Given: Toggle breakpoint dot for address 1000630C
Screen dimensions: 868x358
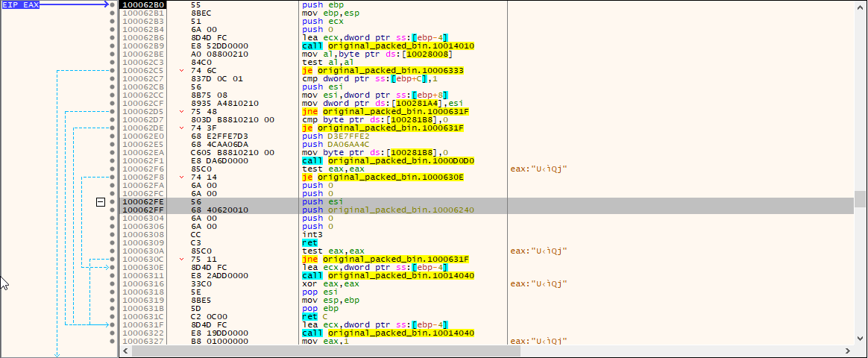Looking at the screenshot, I should 113,259.
